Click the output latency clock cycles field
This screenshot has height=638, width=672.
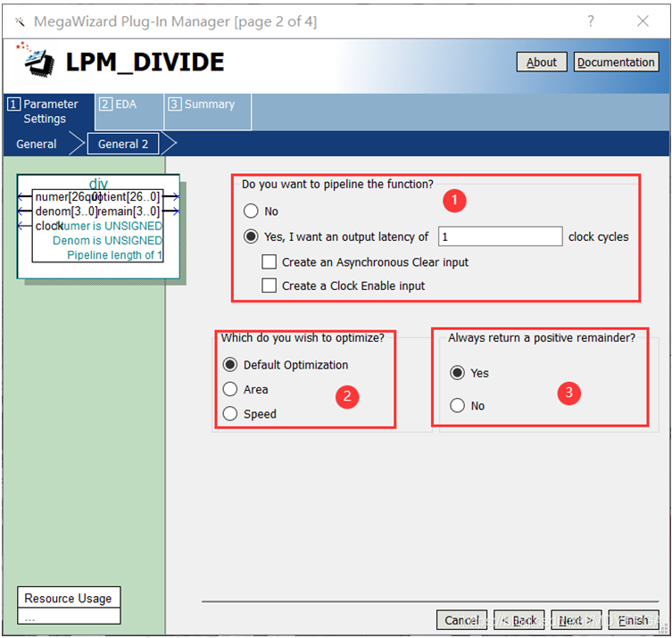click(500, 236)
